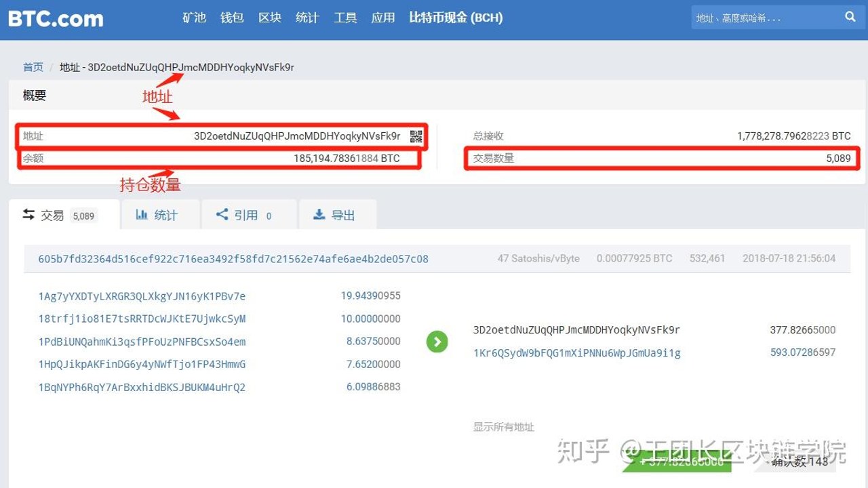
Task: Click the 47 Satoshis/vByte value
Action: click(x=538, y=258)
